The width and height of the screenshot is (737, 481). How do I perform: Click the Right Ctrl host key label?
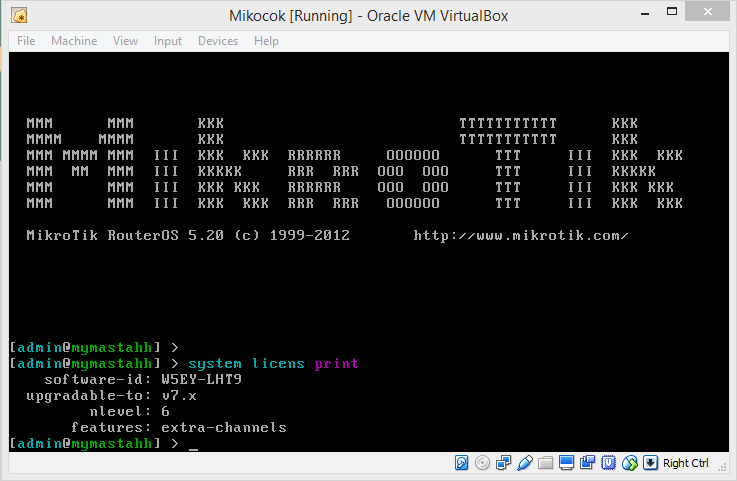[686, 463]
